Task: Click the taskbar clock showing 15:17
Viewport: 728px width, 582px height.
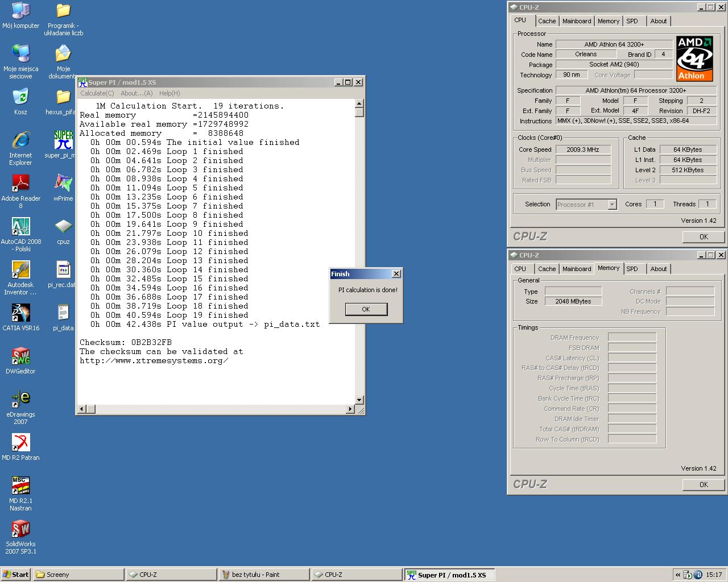Action: click(714, 575)
